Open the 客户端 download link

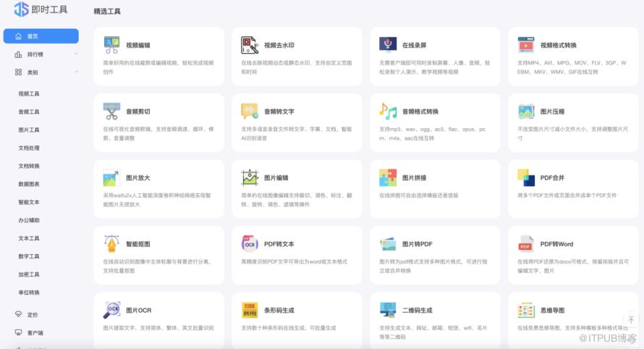[x=35, y=333]
